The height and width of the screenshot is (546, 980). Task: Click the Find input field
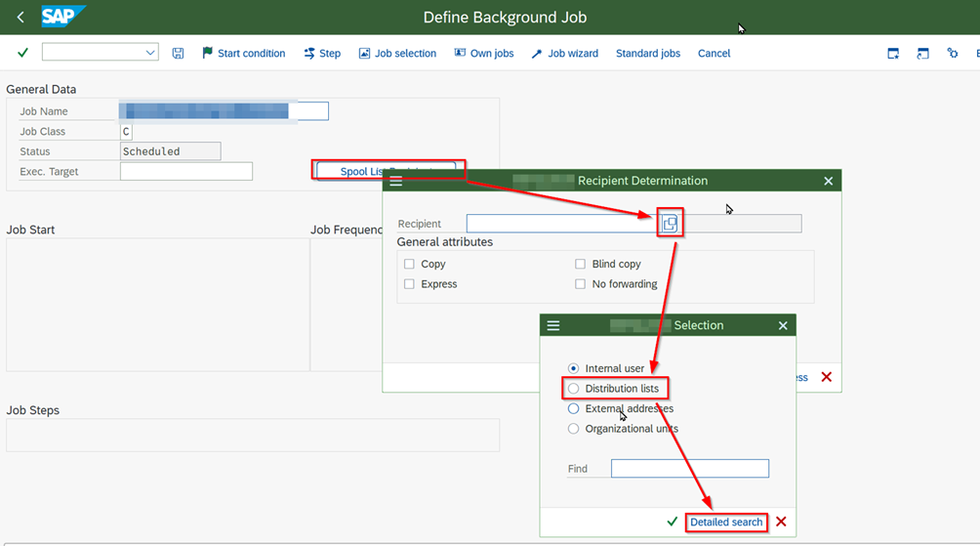click(x=689, y=469)
